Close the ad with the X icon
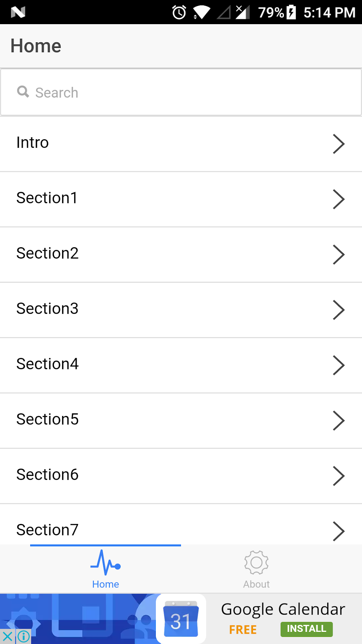 7,636
